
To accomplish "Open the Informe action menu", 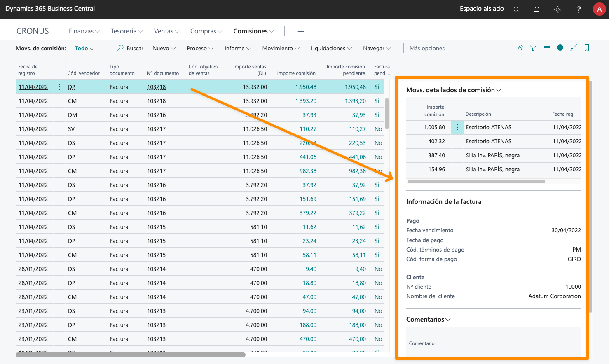I will click(x=238, y=48).
